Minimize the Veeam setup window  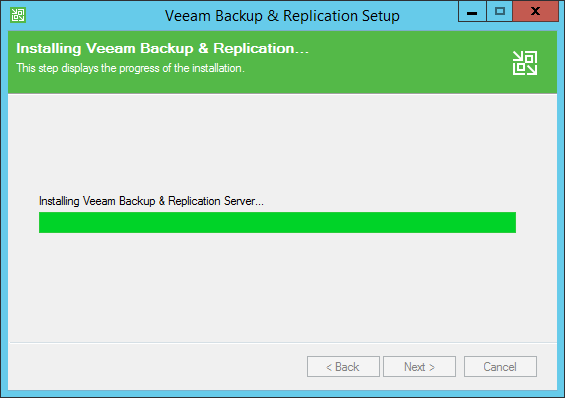[x=472, y=12]
